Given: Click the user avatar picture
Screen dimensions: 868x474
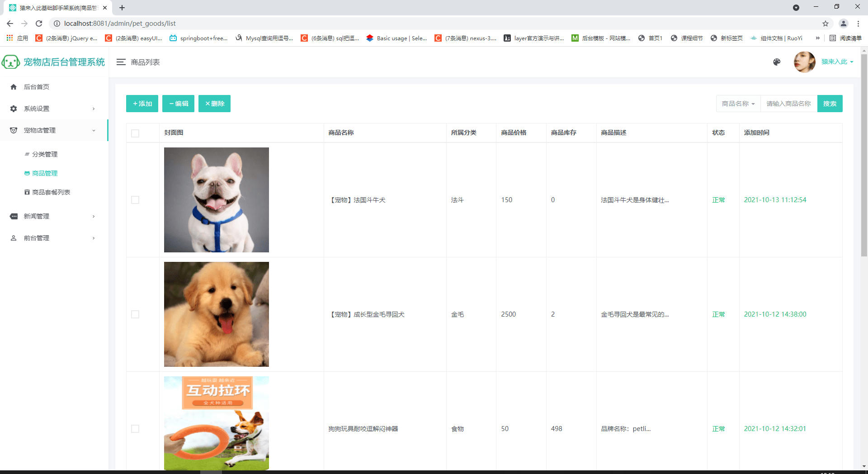Looking at the screenshot, I should [804, 62].
